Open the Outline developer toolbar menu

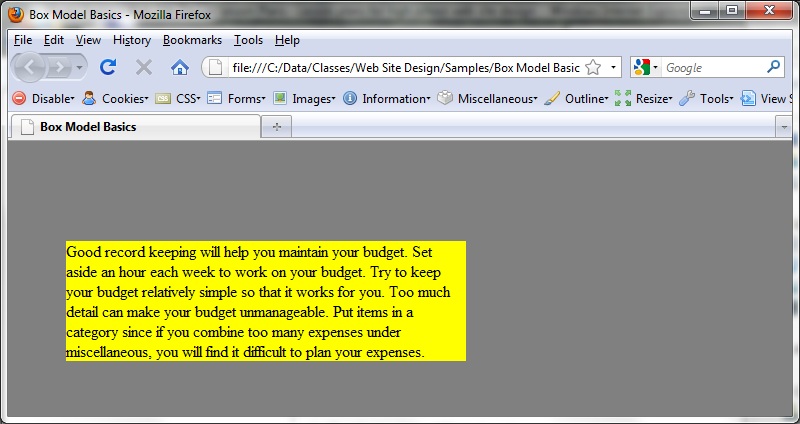[x=586, y=98]
